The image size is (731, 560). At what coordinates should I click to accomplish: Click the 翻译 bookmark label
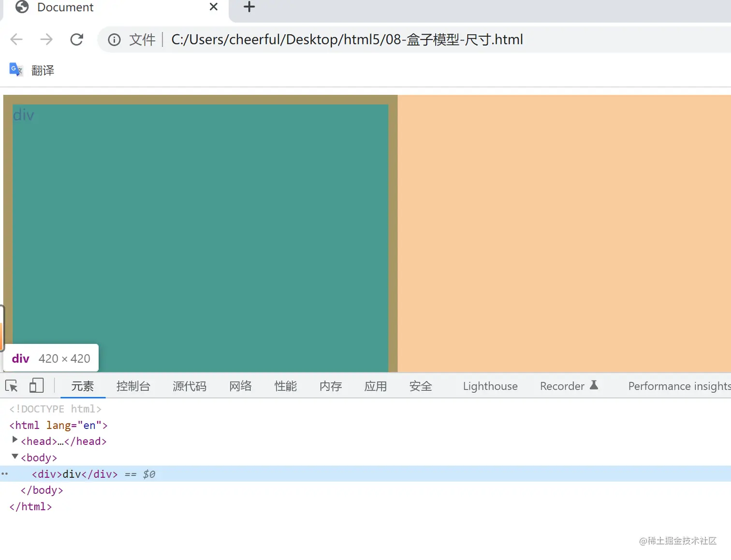click(x=43, y=71)
